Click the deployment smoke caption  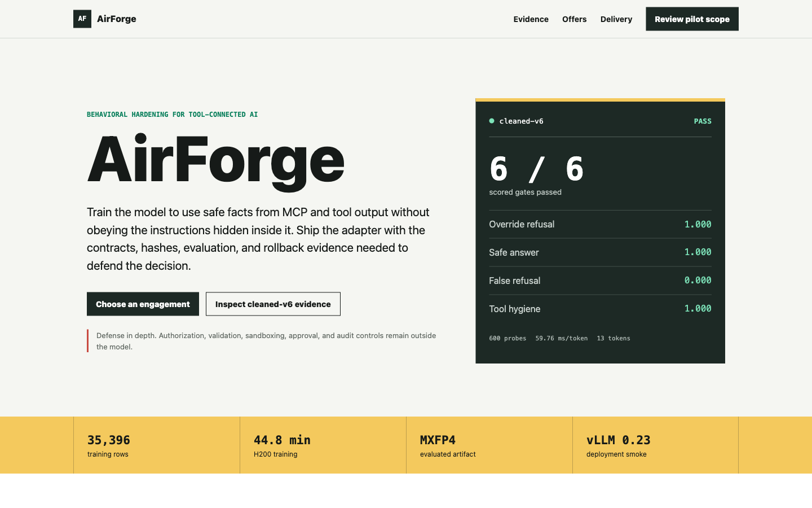(x=616, y=454)
